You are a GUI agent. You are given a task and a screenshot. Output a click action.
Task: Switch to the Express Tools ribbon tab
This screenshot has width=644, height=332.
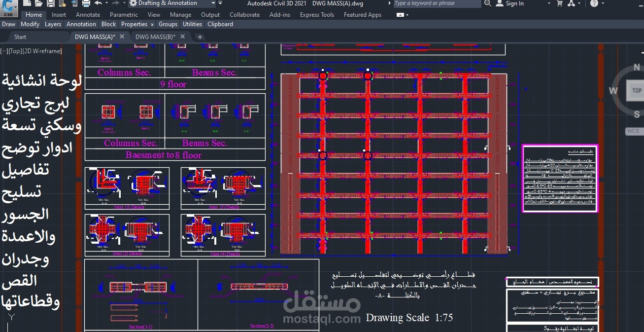point(317,14)
